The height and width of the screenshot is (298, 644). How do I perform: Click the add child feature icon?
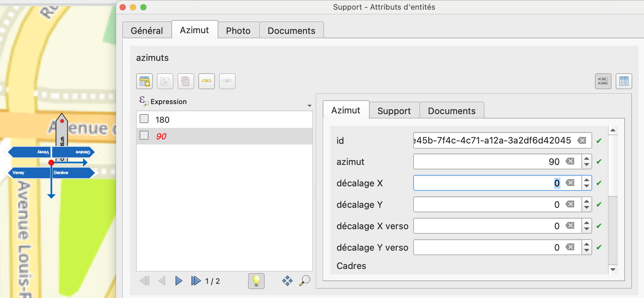tap(144, 81)
